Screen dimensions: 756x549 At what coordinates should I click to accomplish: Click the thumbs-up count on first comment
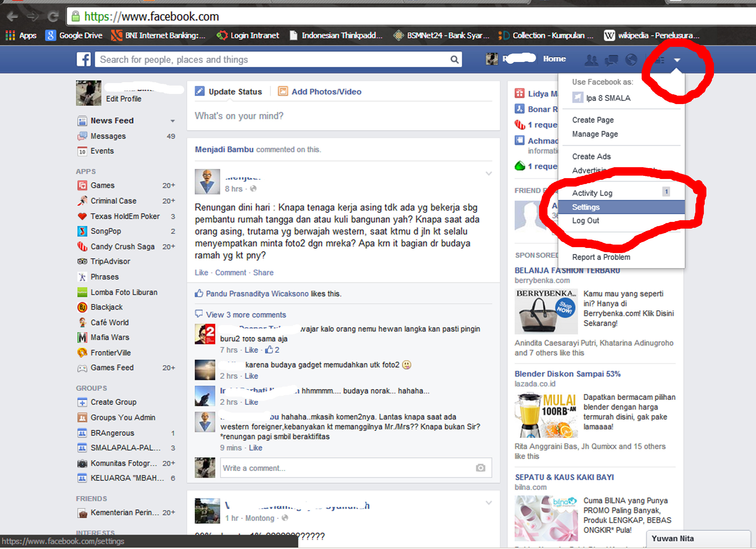[x=272, y=350]
